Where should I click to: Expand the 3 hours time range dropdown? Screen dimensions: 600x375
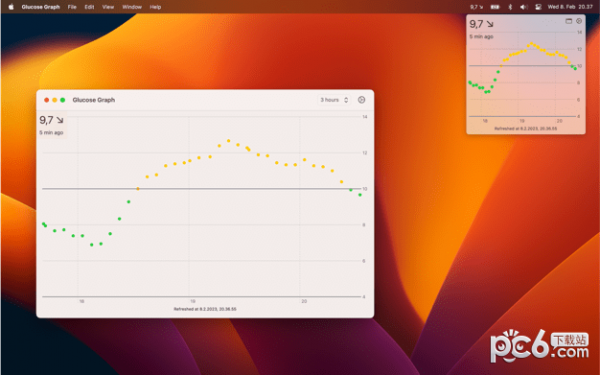pos(334,100)
